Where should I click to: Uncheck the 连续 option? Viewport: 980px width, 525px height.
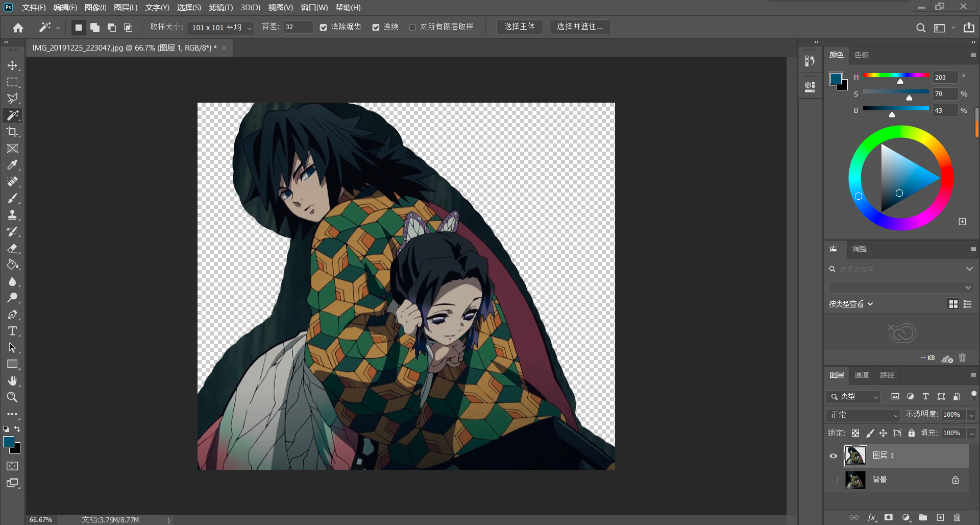[x=377, y=27]
